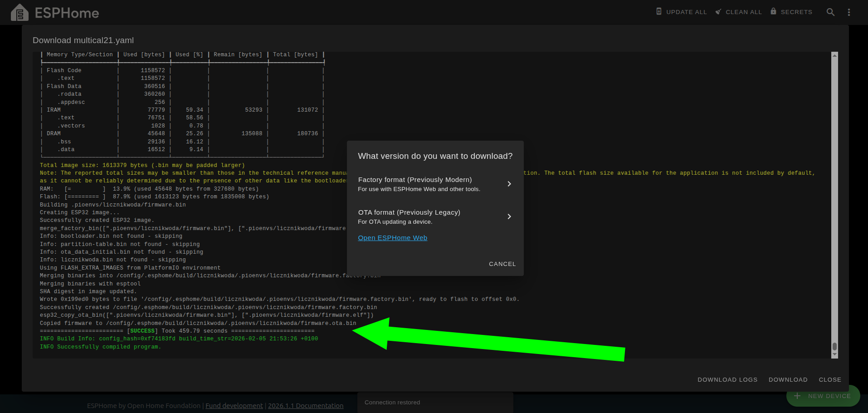The width and height of the screenshot is (868, 413).
Task: Click the ESPHome house logo icon
Action: click(x=20, y=13)
